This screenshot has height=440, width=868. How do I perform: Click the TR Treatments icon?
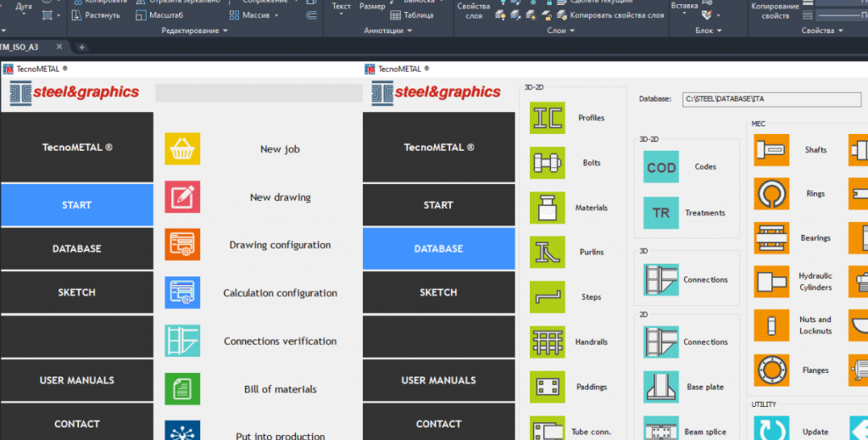point(661,213)
